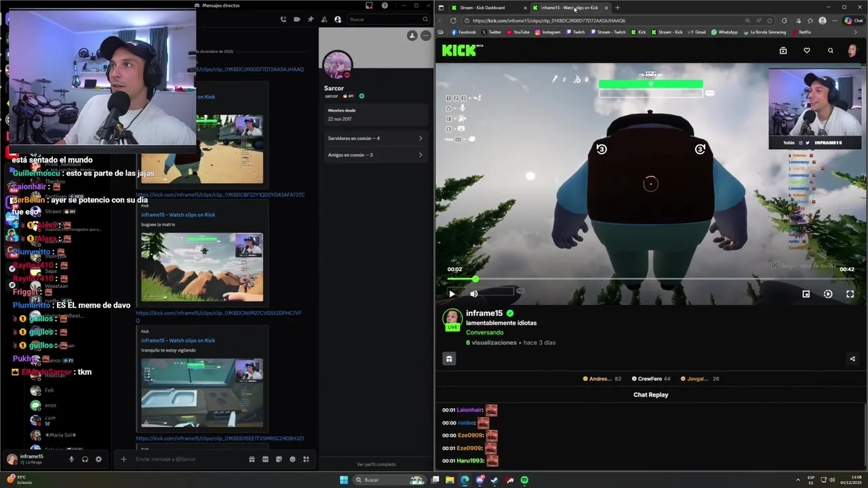
Task: Show more bookmarks chevron
Action: tap(855, 32)
